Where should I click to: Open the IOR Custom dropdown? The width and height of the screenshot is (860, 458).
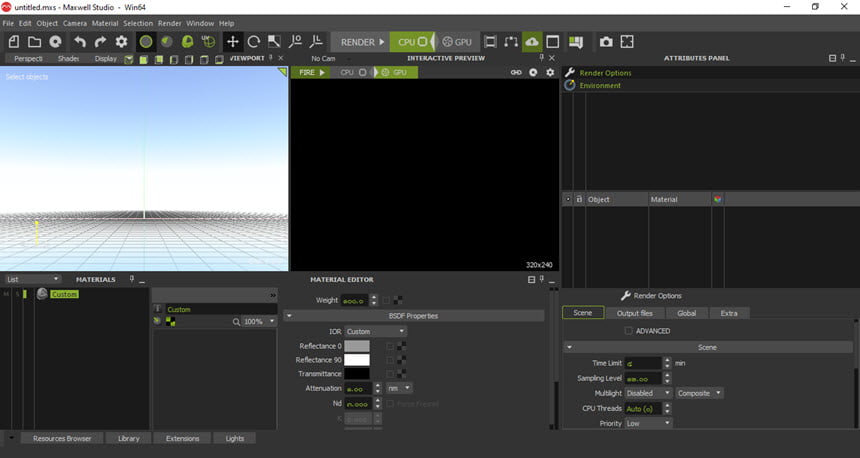375,331
